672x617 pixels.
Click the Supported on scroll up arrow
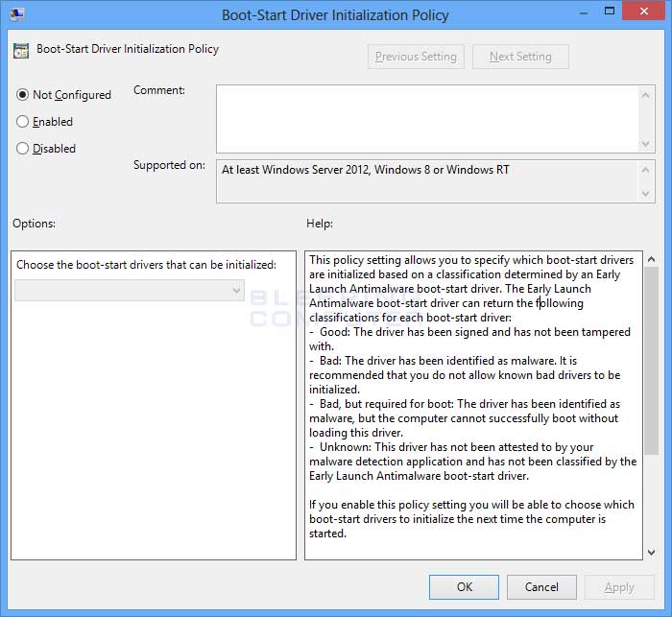647,169
